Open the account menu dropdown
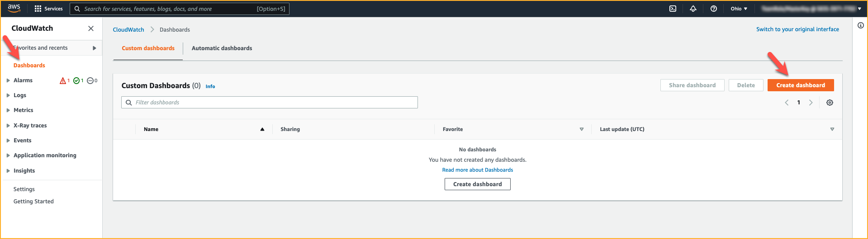This screenshot has width=868, height=239. [x=811, y=9]
